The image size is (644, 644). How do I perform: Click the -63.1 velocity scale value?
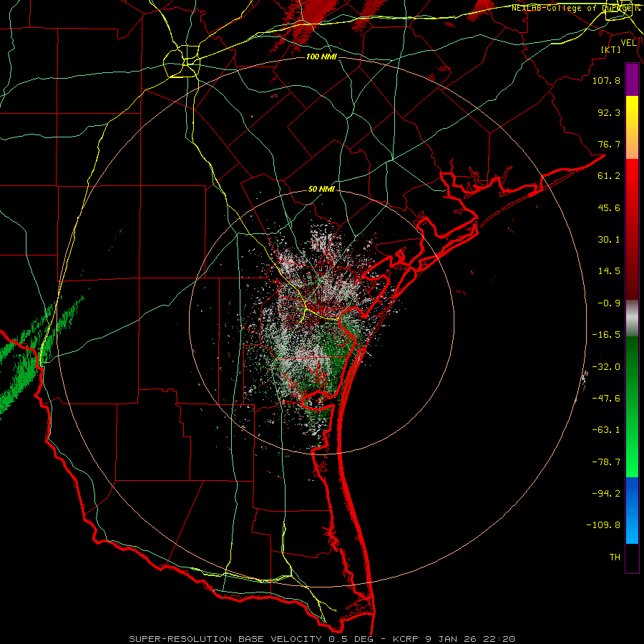pos(606,430)
